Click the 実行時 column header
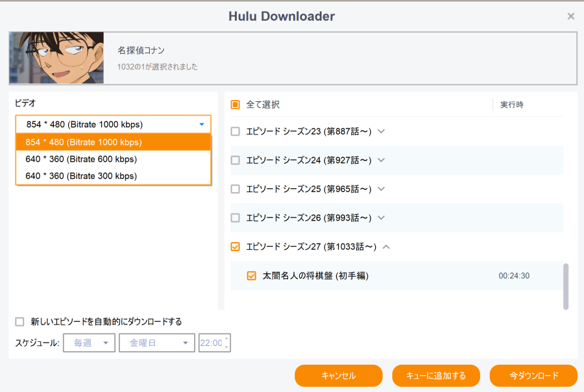Screen dimensions: 584x392 coord(512,104)
